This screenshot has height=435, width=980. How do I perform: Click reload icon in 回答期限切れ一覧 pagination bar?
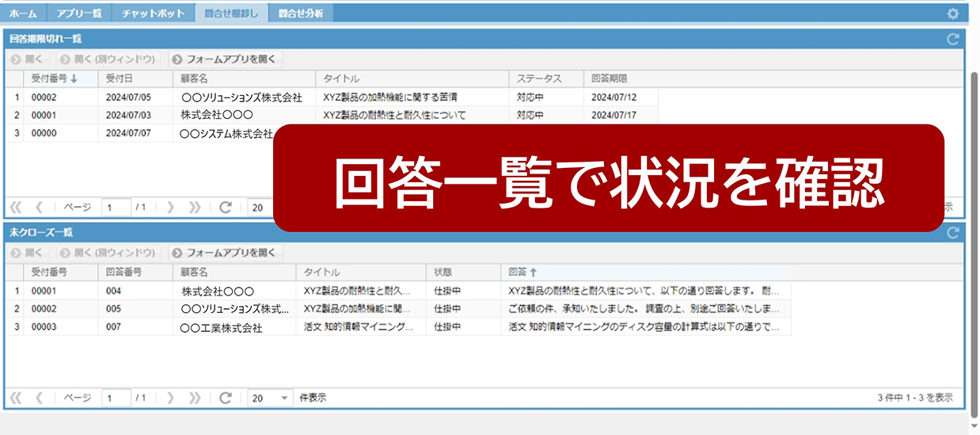pyautogui.click(x=226, y=207)
